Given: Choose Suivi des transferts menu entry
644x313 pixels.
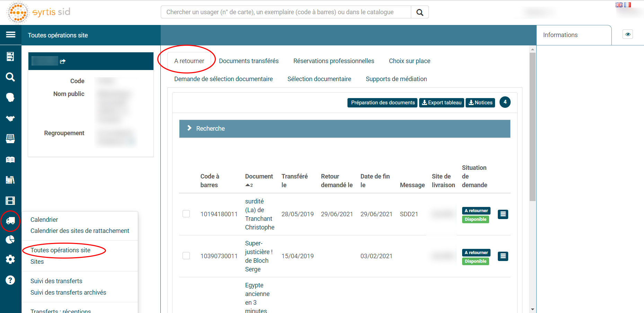Looking at the screenshot, I should [56, 281].
